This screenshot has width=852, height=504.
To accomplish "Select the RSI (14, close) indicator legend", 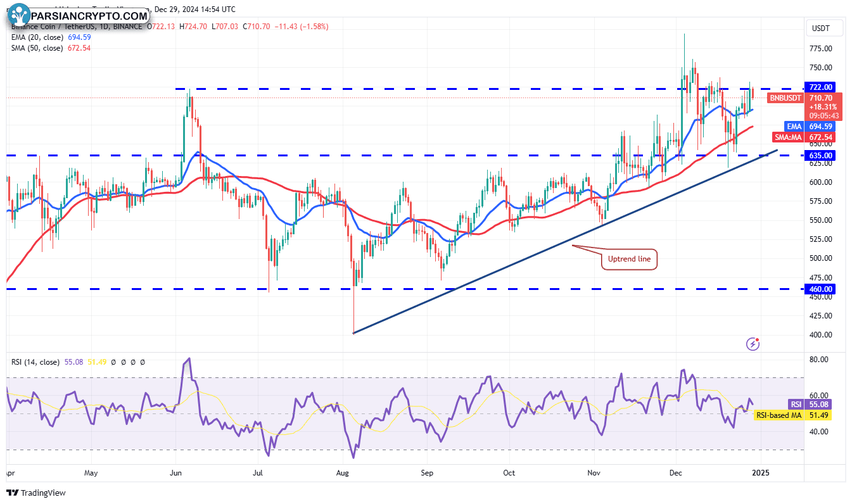I will (35, 362).
